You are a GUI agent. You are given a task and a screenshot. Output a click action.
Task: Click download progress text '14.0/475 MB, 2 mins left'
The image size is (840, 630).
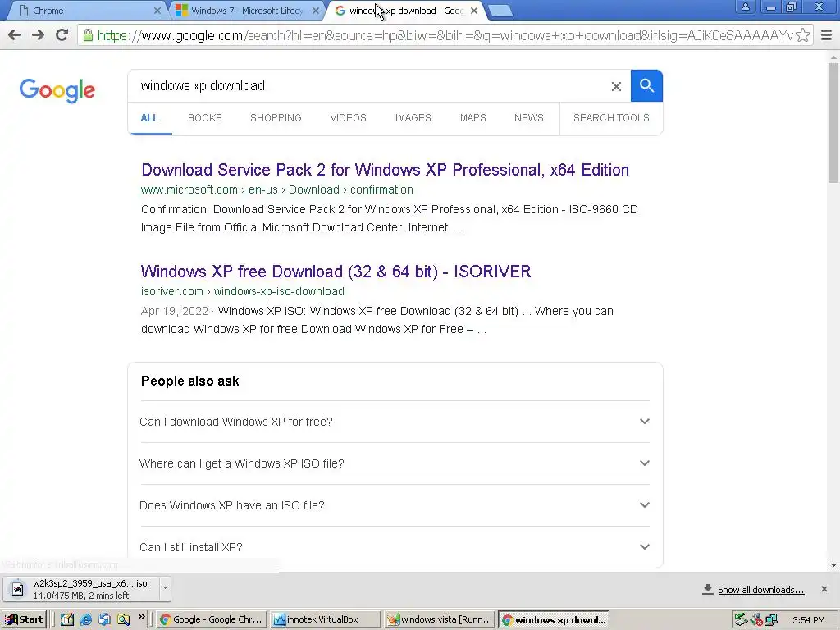[x=81, y=596]
